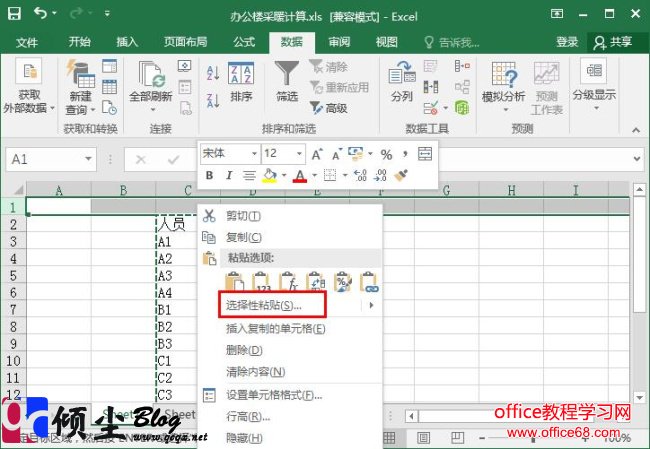Click the Save icon in the title bar

click(x=14, y=14)
